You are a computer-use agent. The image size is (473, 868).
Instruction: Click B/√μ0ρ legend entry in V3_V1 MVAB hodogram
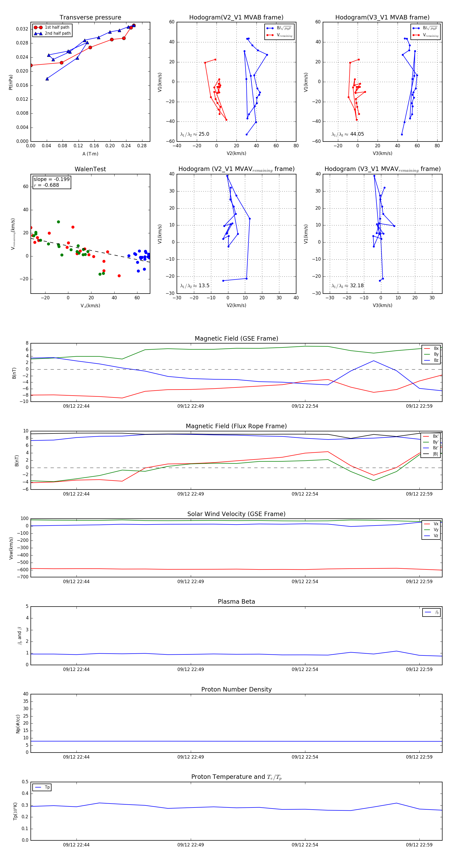[425, 28]
